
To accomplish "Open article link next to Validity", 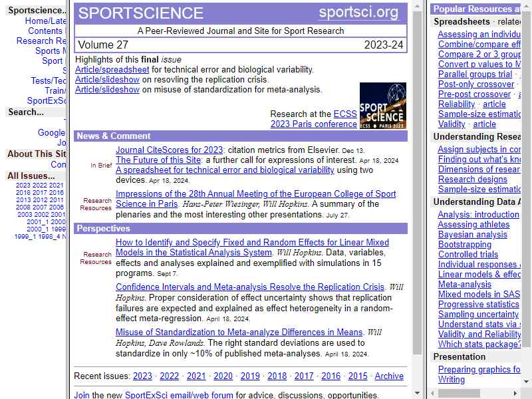I will click(485, 124).
